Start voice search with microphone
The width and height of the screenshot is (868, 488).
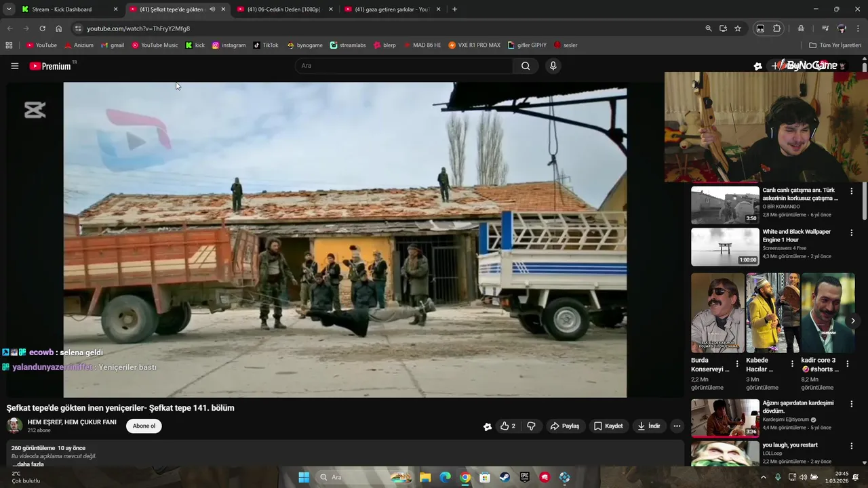click(x=553, y=66)
